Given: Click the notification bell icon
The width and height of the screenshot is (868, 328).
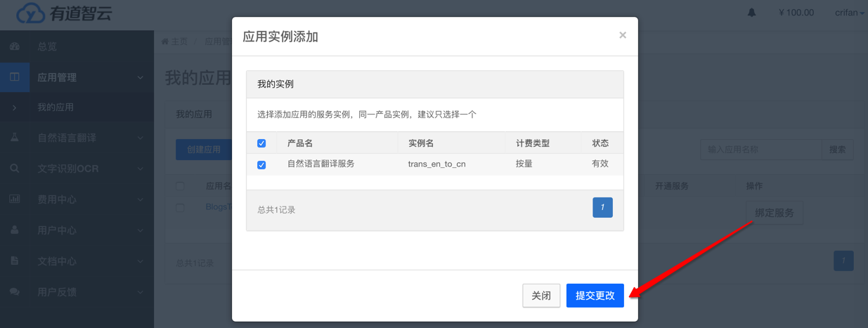Looking at the screenshot, I should click(751, 13).
